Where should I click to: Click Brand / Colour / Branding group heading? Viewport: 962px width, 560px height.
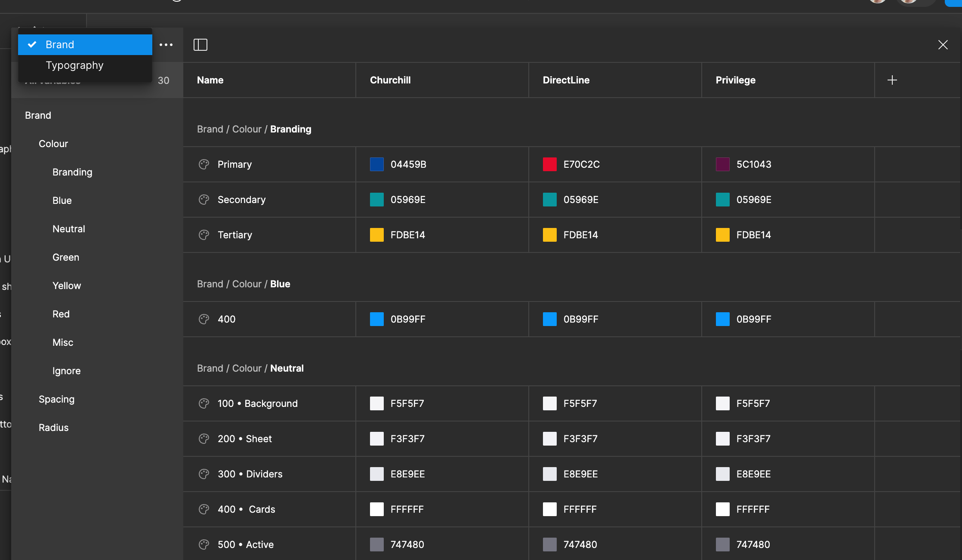tap(254, 129)
